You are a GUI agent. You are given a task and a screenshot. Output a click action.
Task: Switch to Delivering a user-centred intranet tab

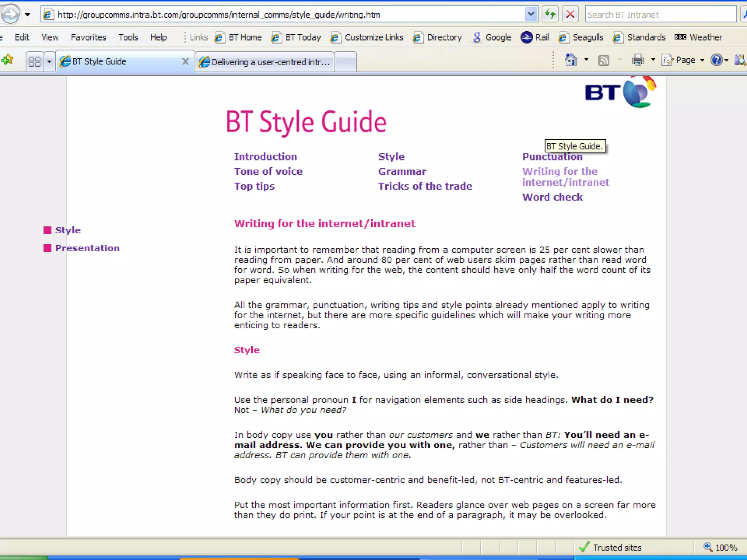click(265, 62)
